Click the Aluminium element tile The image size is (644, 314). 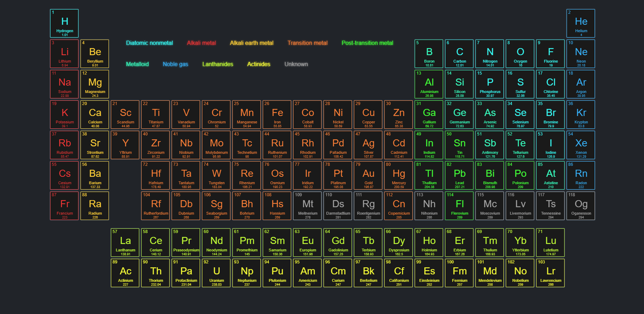[429, 84]
